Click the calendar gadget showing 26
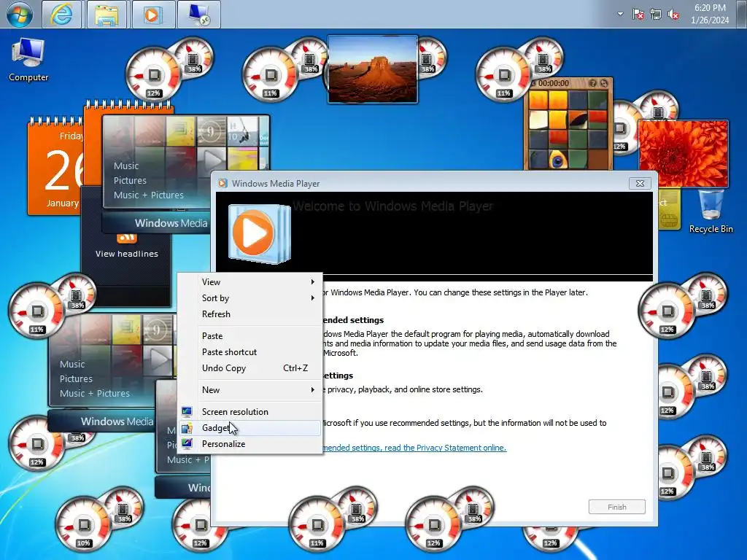Viewport: 747px width, 560px height. 55,167
